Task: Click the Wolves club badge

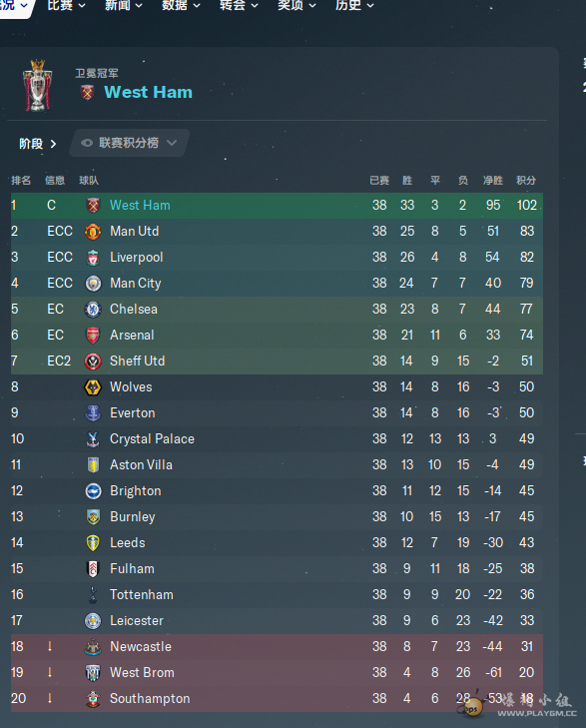Action: click(93, 387)
